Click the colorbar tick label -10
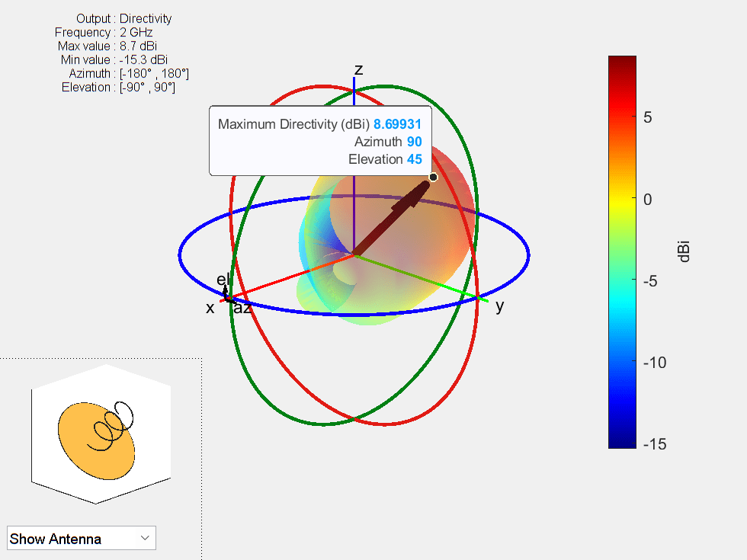The height and width of the screenshot is (560, 747). click(655, 363)
